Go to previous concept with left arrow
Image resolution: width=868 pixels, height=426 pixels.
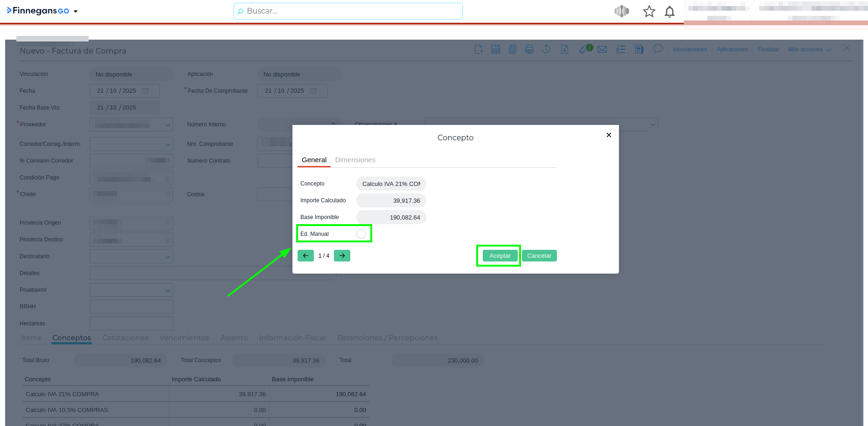(x=306, y=256)
